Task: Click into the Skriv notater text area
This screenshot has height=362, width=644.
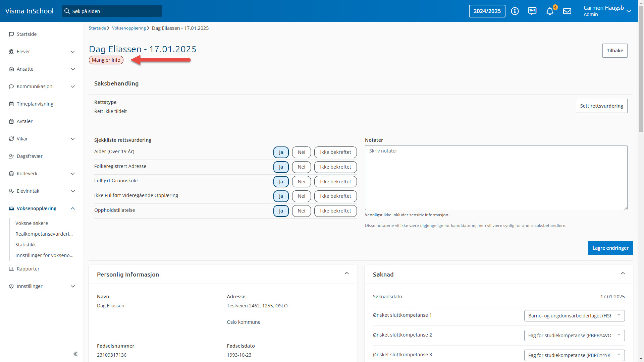Action: point(496,178)
